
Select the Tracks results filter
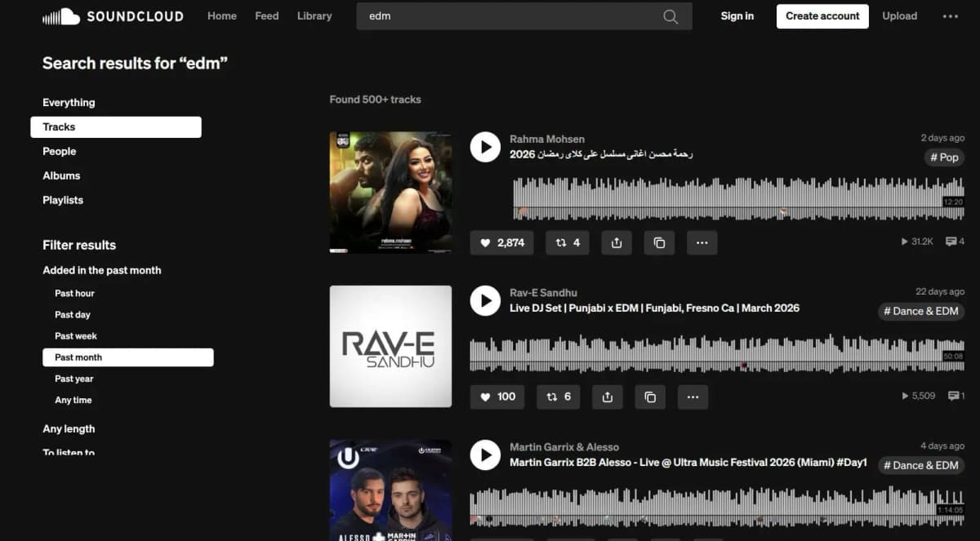pos(116,127)
